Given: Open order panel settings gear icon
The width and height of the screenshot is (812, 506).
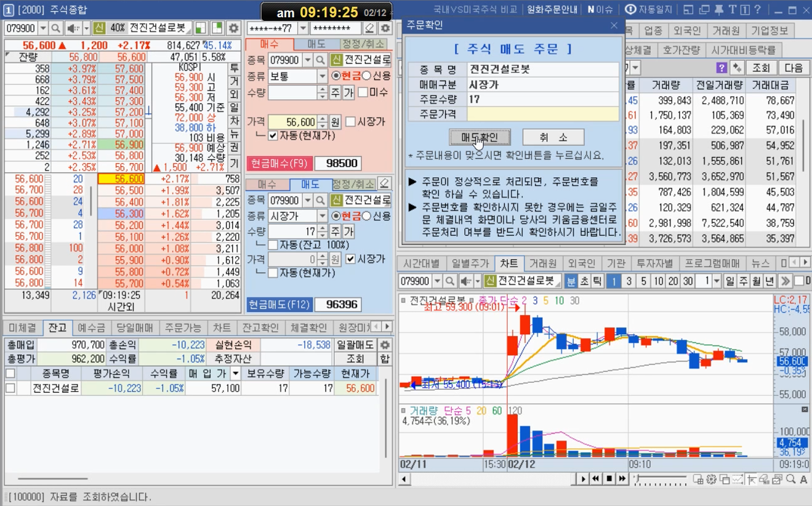Looking at the screenshot, I should click(x=385, y=28).
